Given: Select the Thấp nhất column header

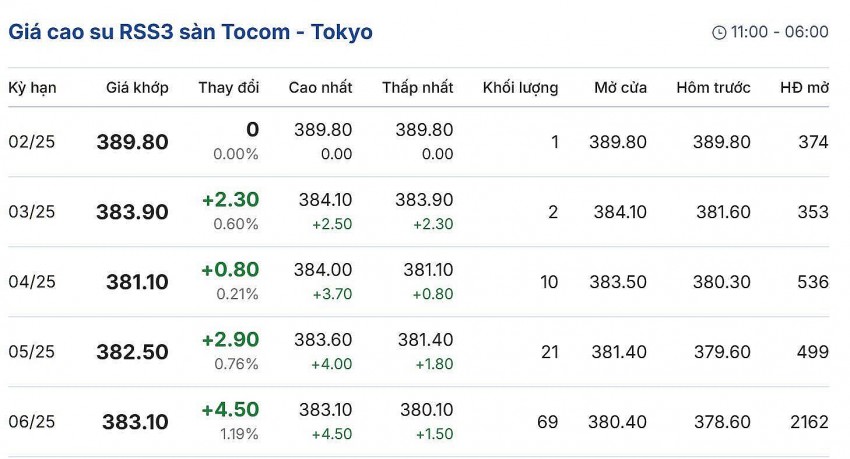Looking at the screenshot, I should [417, 88].
